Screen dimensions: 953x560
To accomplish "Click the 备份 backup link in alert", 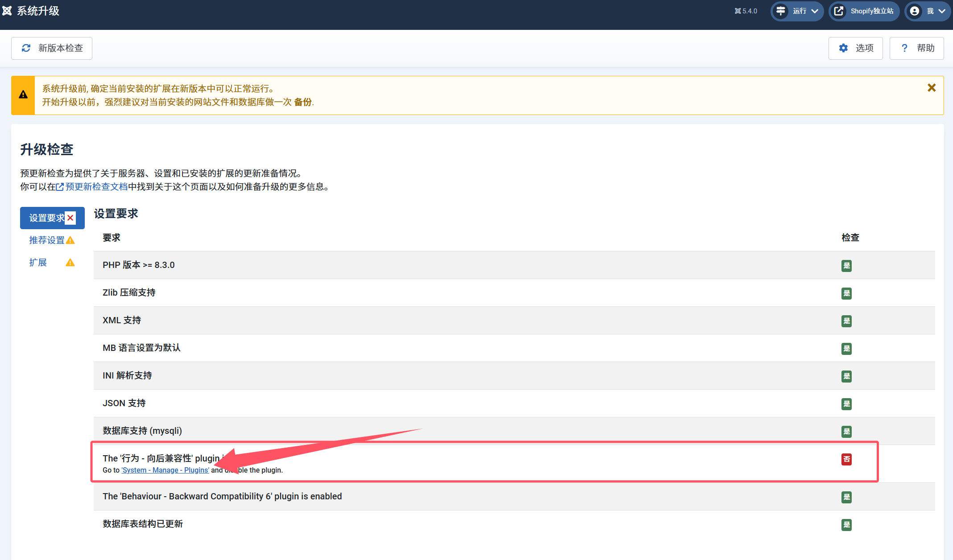I will coord(302,102).
